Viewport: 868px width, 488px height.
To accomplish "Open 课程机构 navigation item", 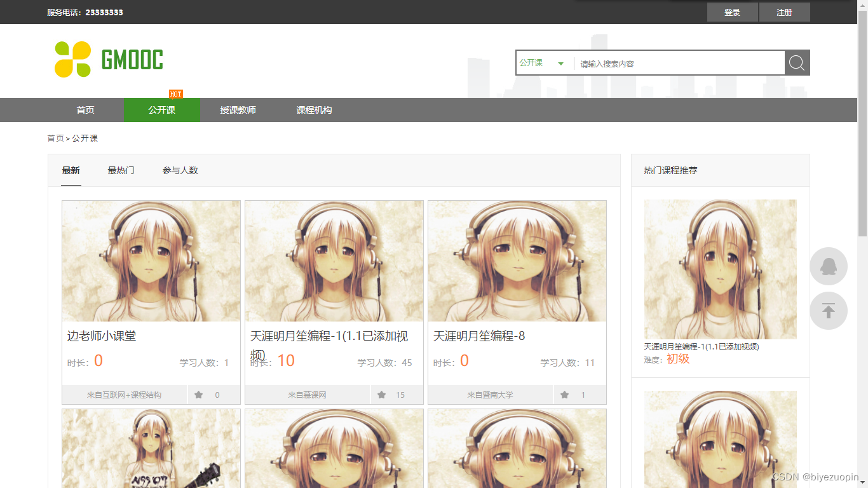I will 315,110.
